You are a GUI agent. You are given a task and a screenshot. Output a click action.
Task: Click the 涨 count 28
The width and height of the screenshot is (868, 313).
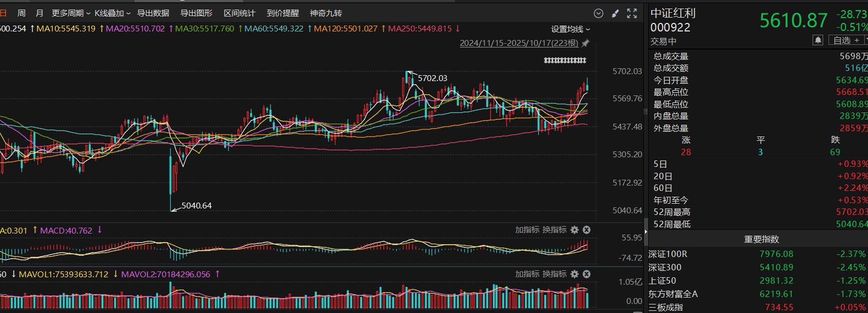686,153
